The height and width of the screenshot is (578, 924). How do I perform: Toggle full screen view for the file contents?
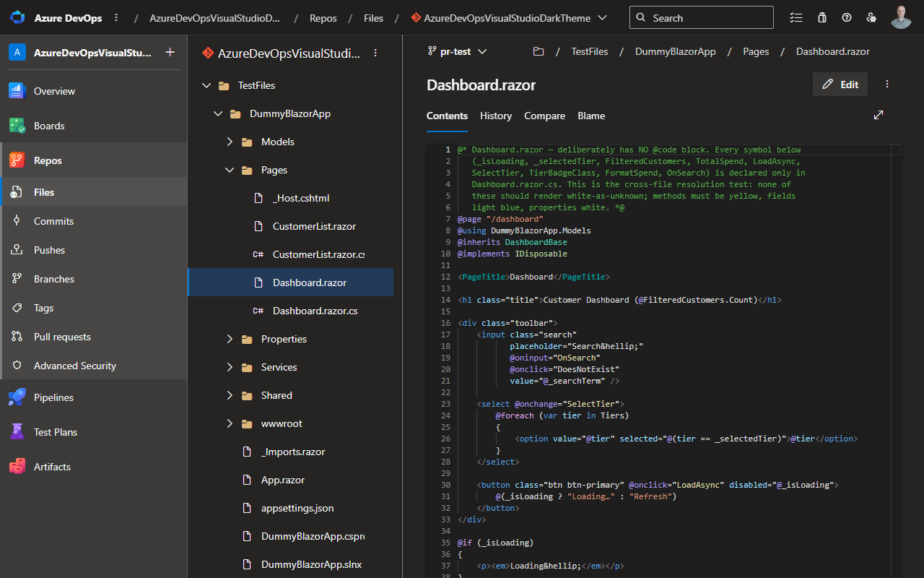tap(879, 115)
